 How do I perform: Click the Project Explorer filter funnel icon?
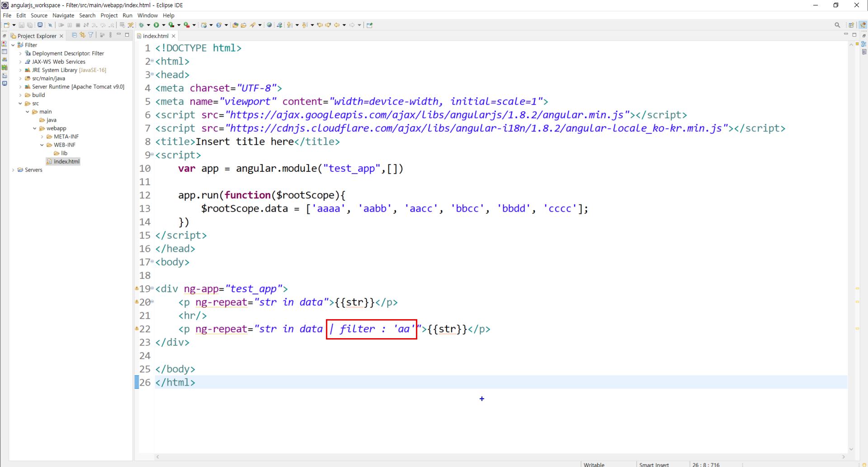pyautogui.click(x=91, y=35)
